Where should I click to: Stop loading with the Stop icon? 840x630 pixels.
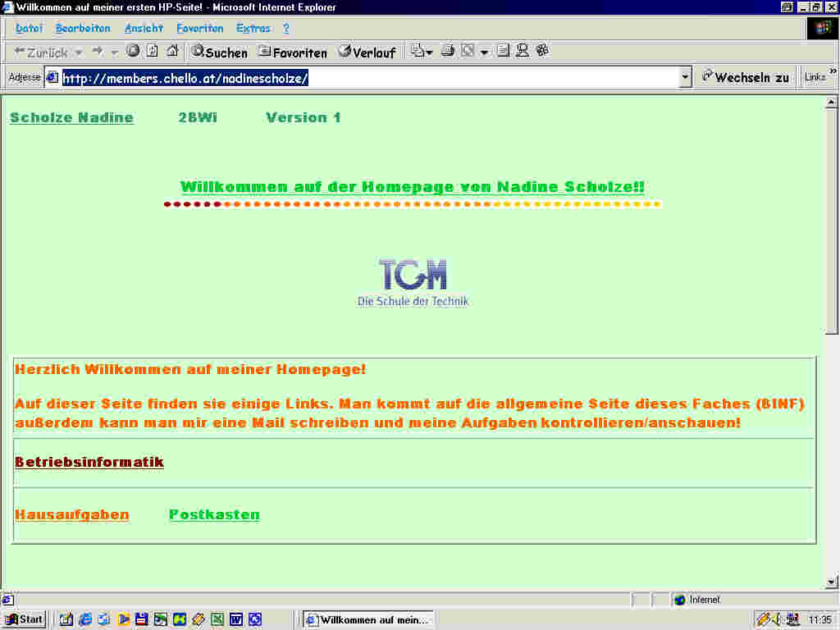point(133,51)
